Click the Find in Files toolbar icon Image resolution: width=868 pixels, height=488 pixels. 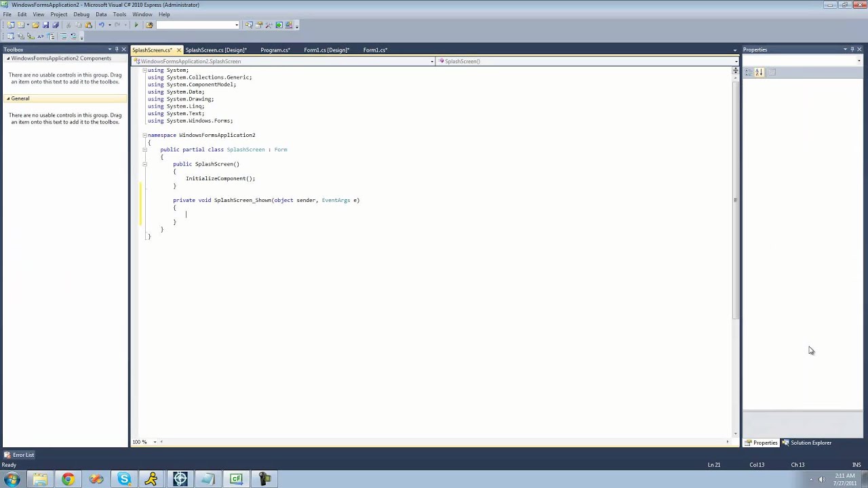(x=149, y=25)
